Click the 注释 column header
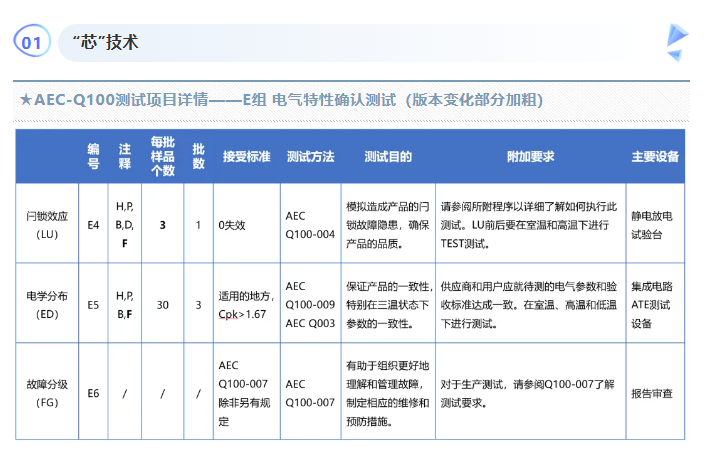The image size is (708, 475). point(125,156)
